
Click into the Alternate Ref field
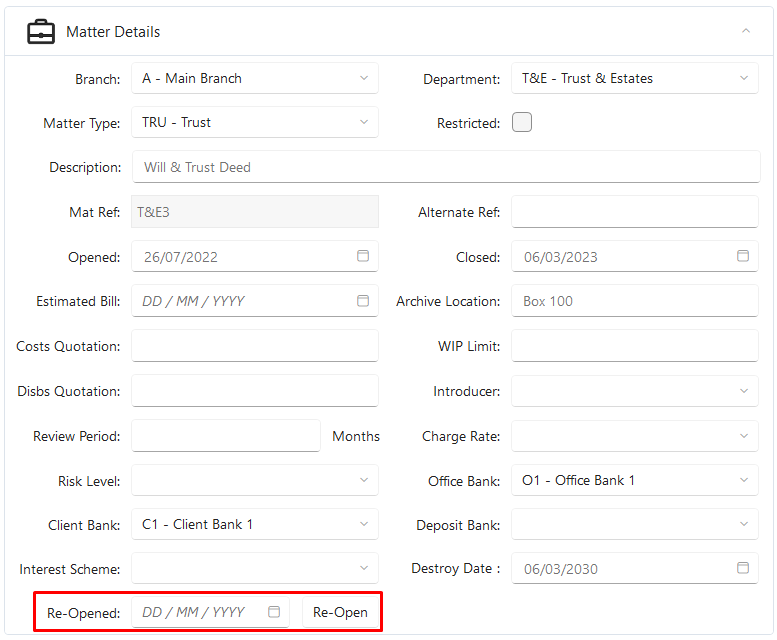pos(635,212)
